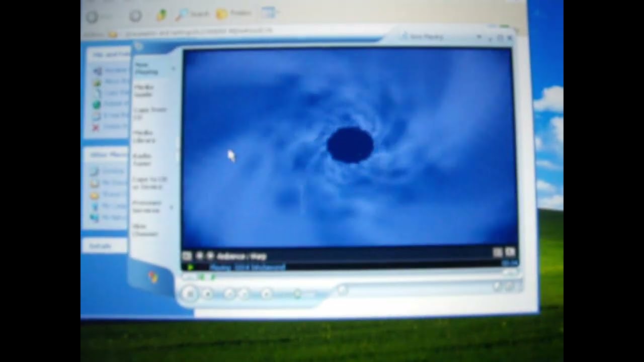Viewport: 644px width, 362px height.
Task: Toggle the Media Player menu bar button
Action: pyautogui.click(x=139, y=47)
